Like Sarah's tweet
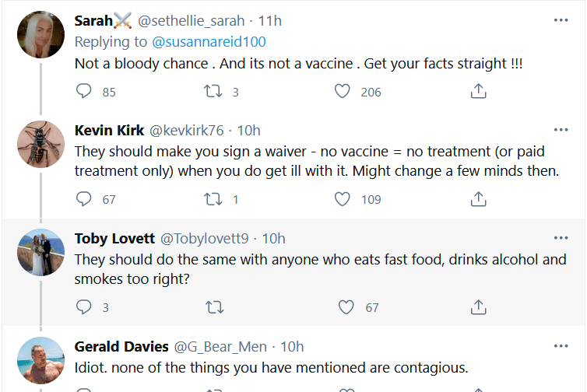The height and width of the screenshot is (392, 587). [342, 92]
